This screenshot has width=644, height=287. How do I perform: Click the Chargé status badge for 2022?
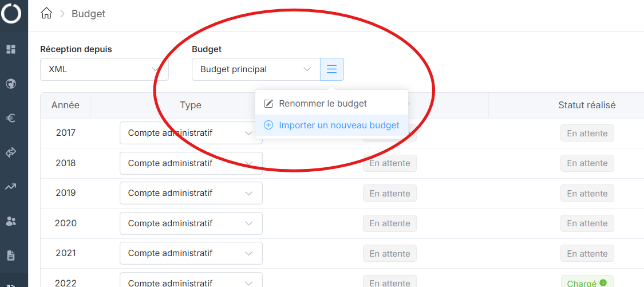pyautogui.click(x=581, y=283)
